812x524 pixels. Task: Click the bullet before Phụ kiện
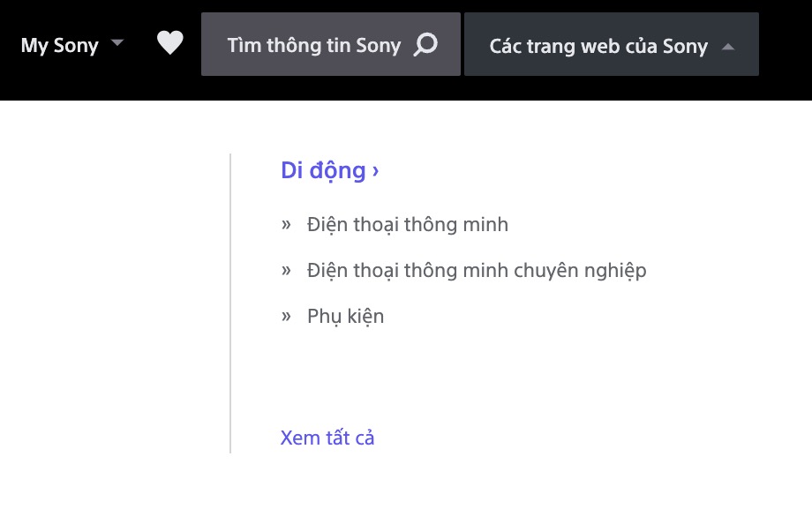(x=286, y=317)
